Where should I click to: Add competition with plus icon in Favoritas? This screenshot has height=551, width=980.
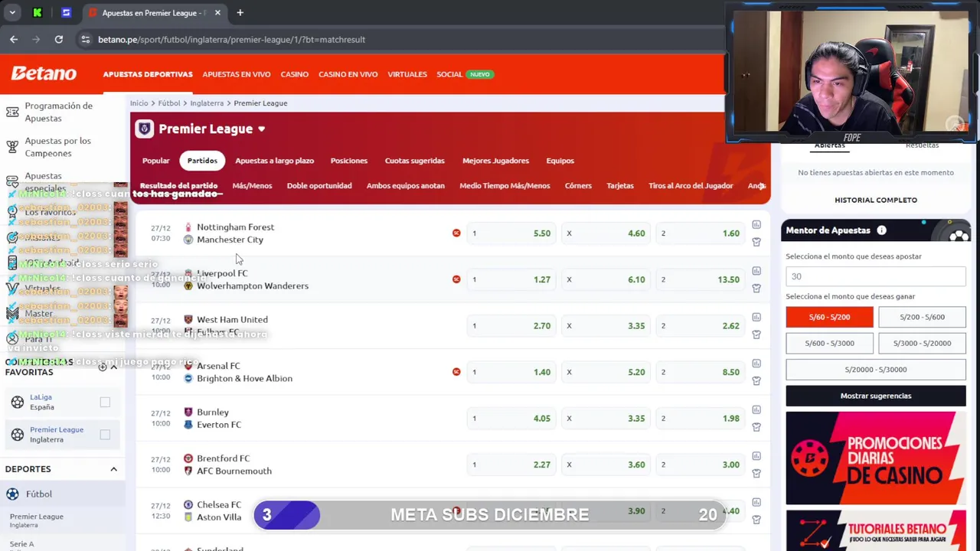coord(102,367)
